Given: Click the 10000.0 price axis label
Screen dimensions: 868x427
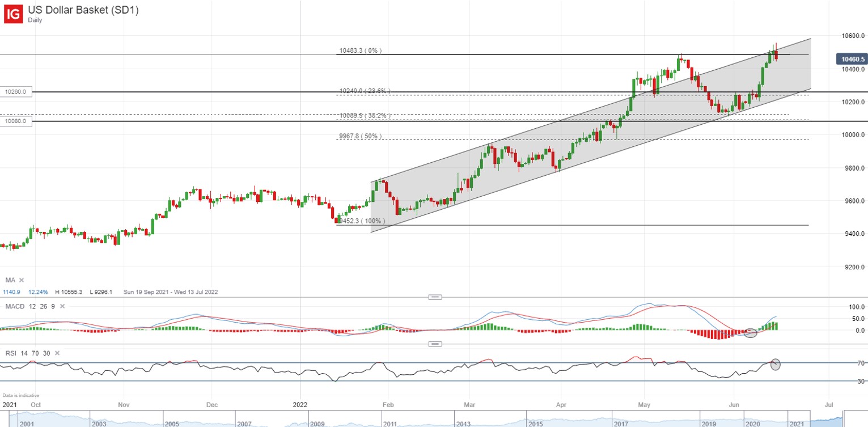Looking at the screenshot, I should [853, 135].
